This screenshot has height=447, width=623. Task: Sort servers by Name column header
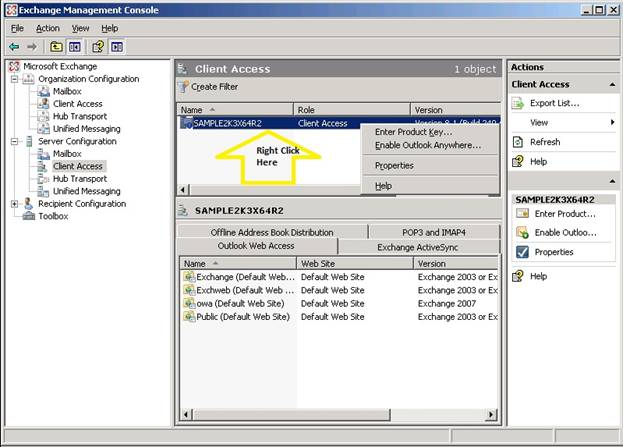point(235,110)
